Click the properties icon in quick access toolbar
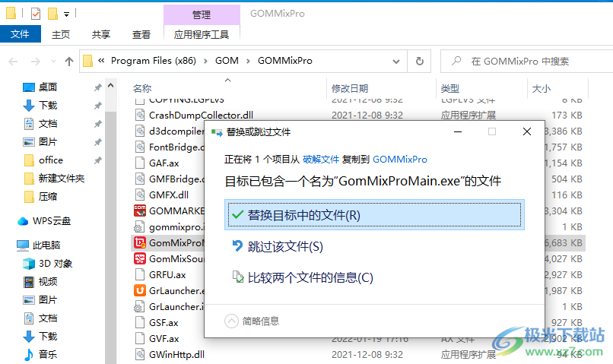613x364 pixels. (36, 14)
